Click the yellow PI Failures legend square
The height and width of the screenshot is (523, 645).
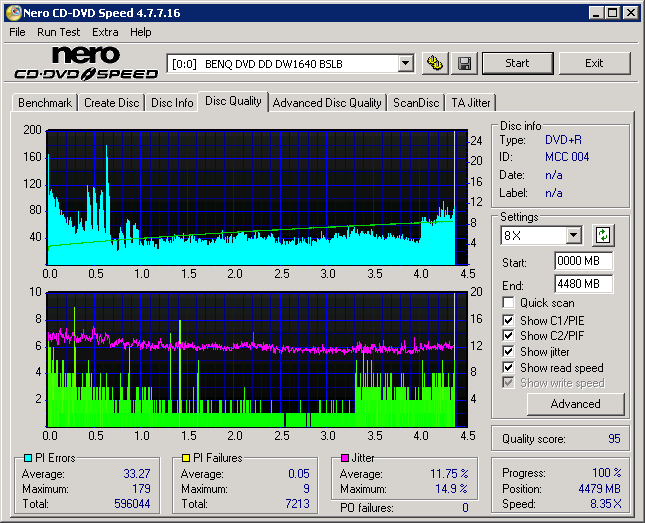(186, 458)
